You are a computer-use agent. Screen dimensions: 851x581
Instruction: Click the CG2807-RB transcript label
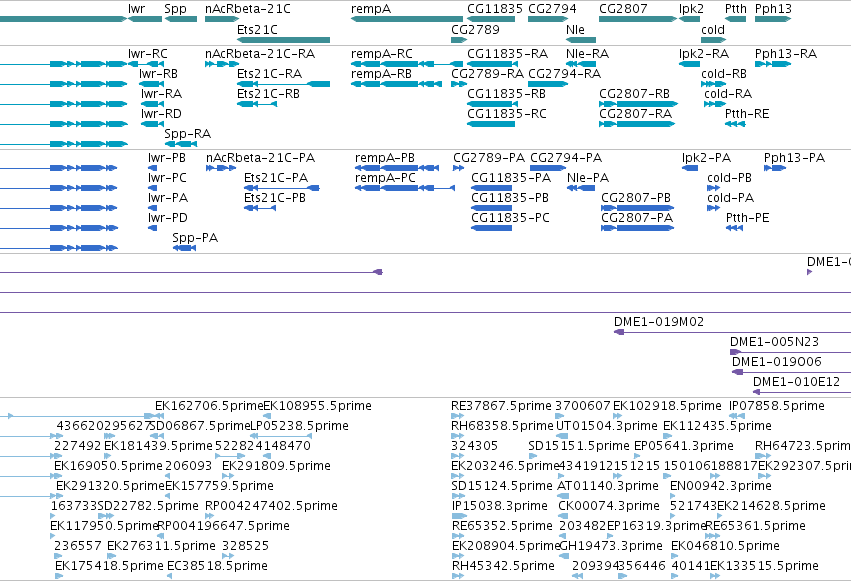634,94
